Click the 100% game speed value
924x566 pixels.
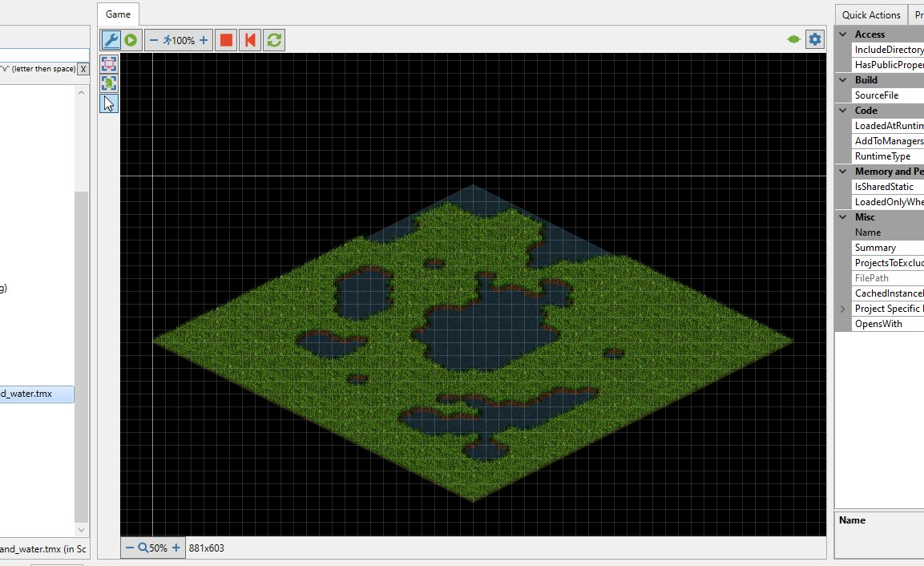click(x=184, y=41)
